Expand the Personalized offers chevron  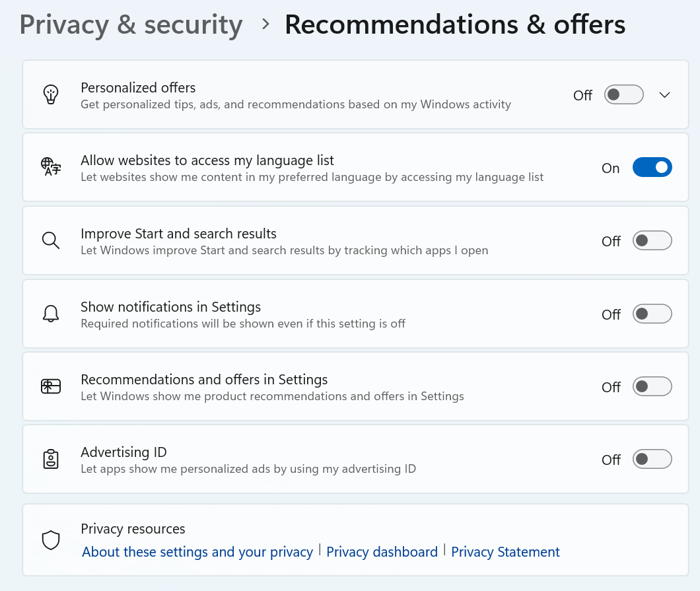[665, 94]
